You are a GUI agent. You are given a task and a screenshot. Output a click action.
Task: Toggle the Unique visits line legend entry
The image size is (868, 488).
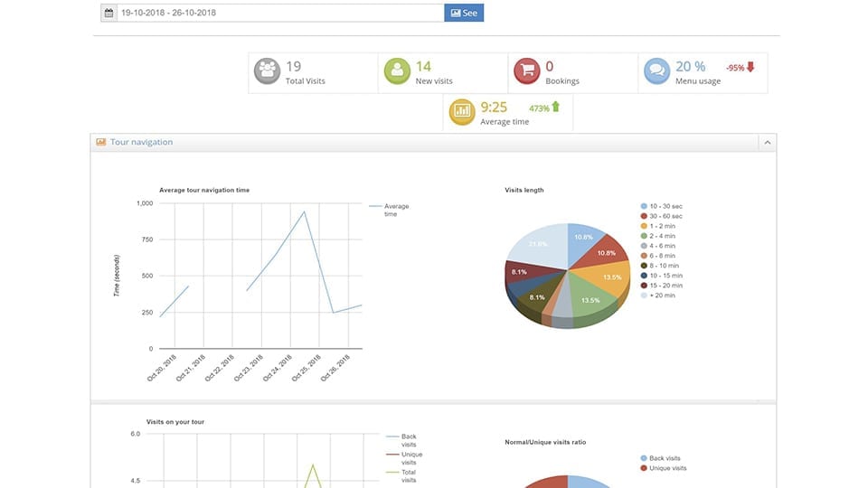(x=405, y=458)
